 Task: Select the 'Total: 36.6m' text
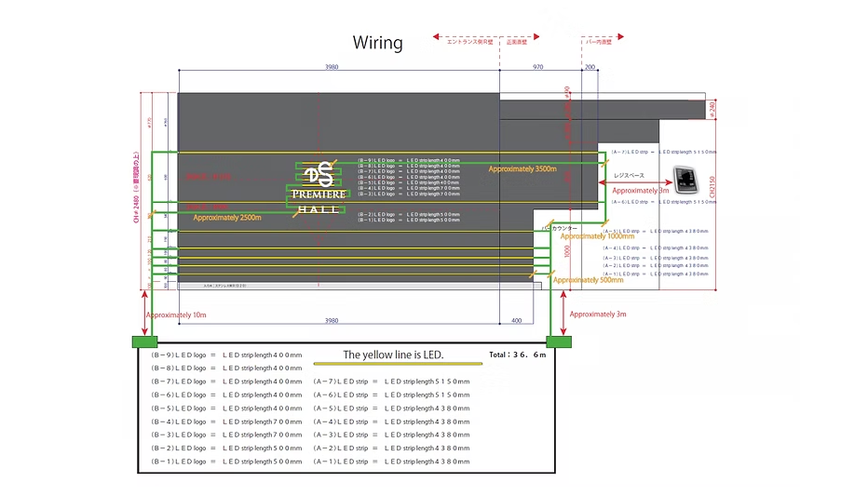click(x=518, y=355)
